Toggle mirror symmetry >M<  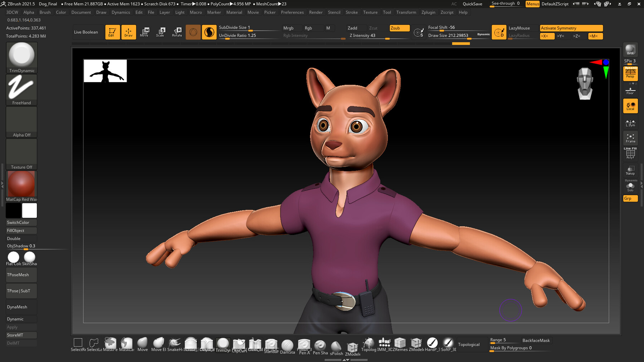[x=595, y=36]
